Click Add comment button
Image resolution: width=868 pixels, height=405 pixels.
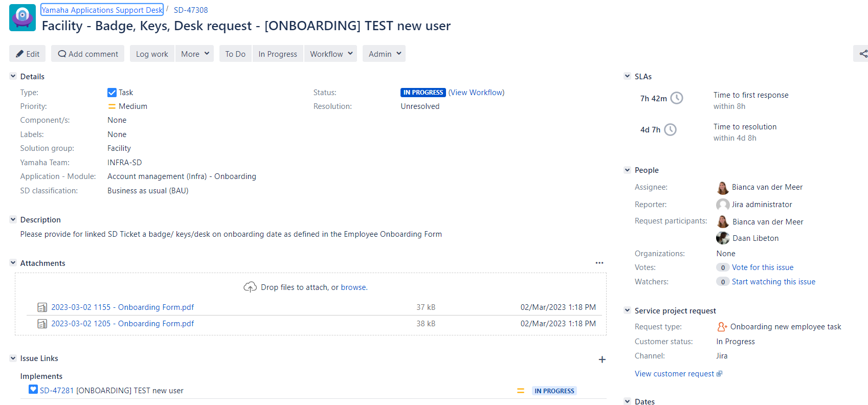87,54
